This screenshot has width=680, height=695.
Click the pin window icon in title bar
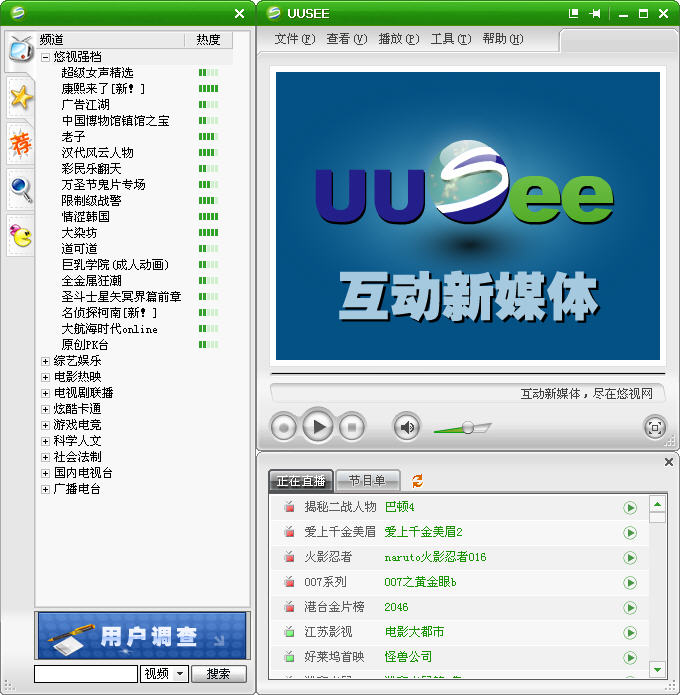pyautogui.click(x=595, y=14)
